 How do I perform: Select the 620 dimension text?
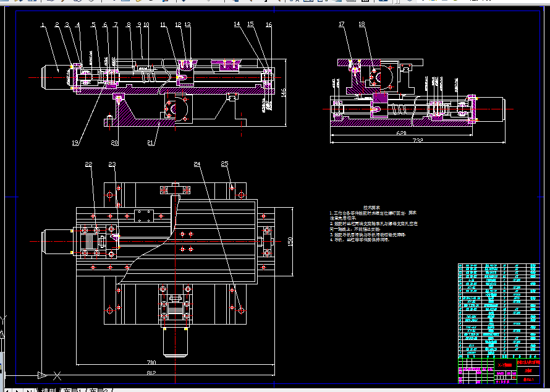coord(401,134)
